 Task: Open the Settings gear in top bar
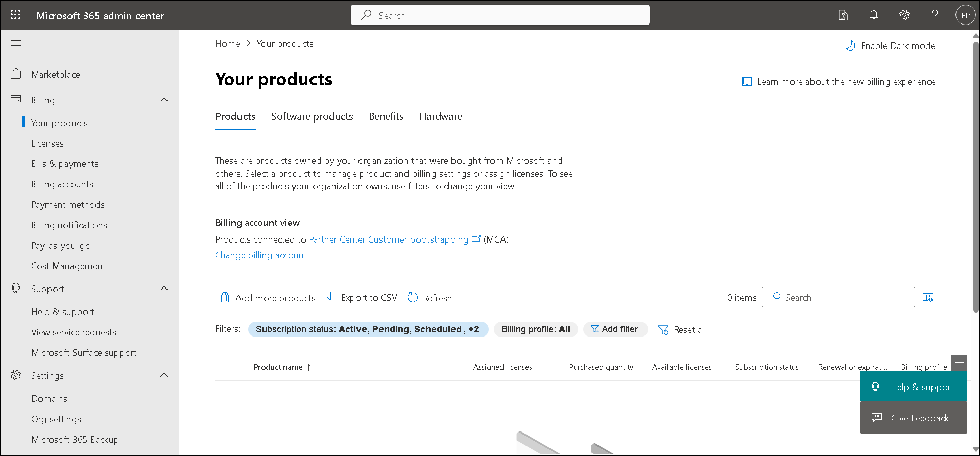904,15
